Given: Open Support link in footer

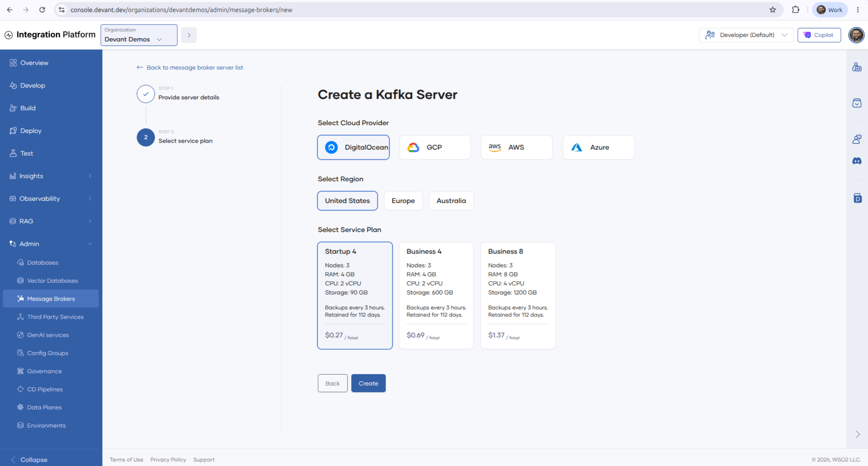Looking at the screenshot, I should click(x=204, y=459).
